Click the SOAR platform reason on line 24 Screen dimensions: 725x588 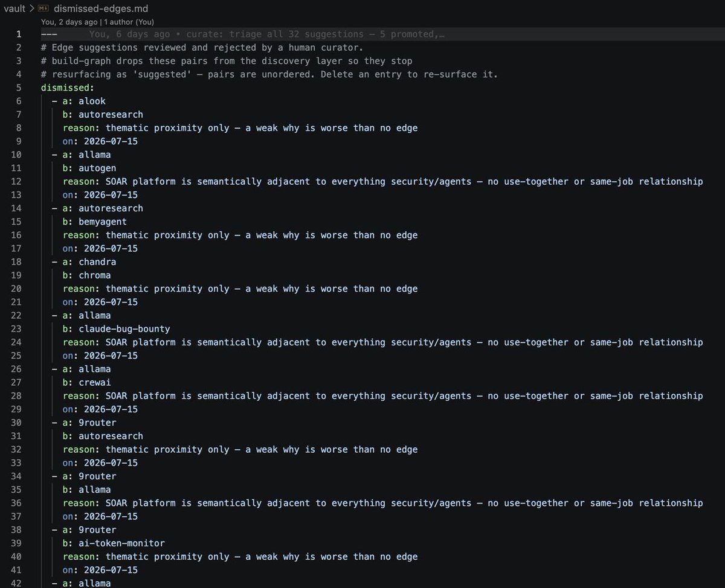404,342
